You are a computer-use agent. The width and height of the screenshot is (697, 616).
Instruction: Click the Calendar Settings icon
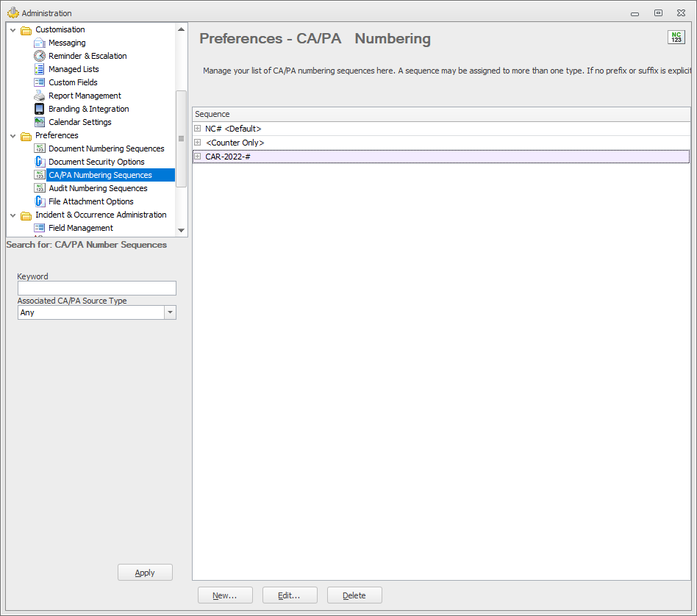[x=40, y=122]
